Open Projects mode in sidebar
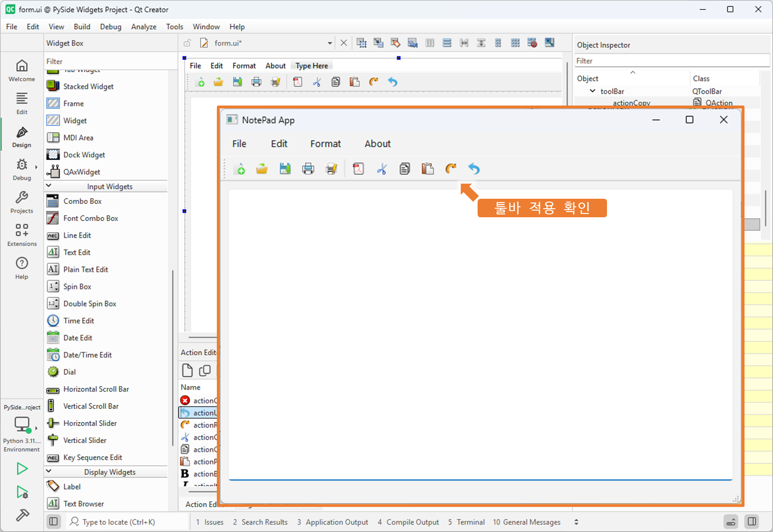The height and width of the screenshot is (532, 773). pyautogui.click(x=22, y=203)
